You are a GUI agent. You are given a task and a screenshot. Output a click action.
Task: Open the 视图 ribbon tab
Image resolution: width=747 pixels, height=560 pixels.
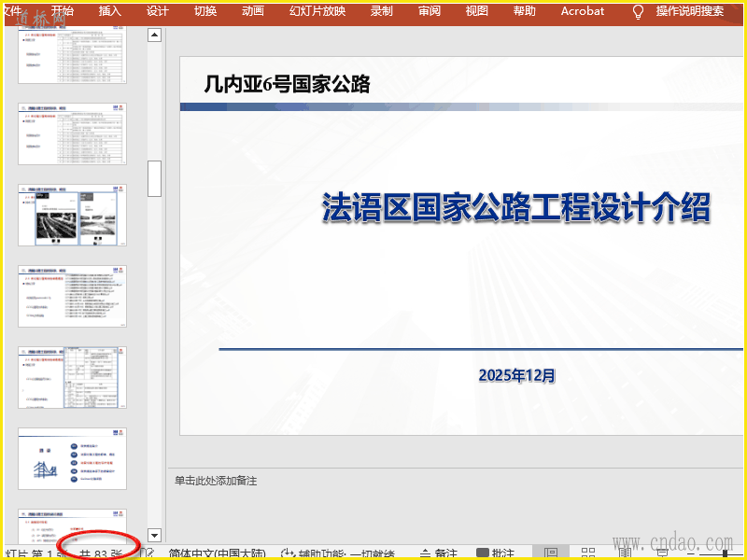477,10
